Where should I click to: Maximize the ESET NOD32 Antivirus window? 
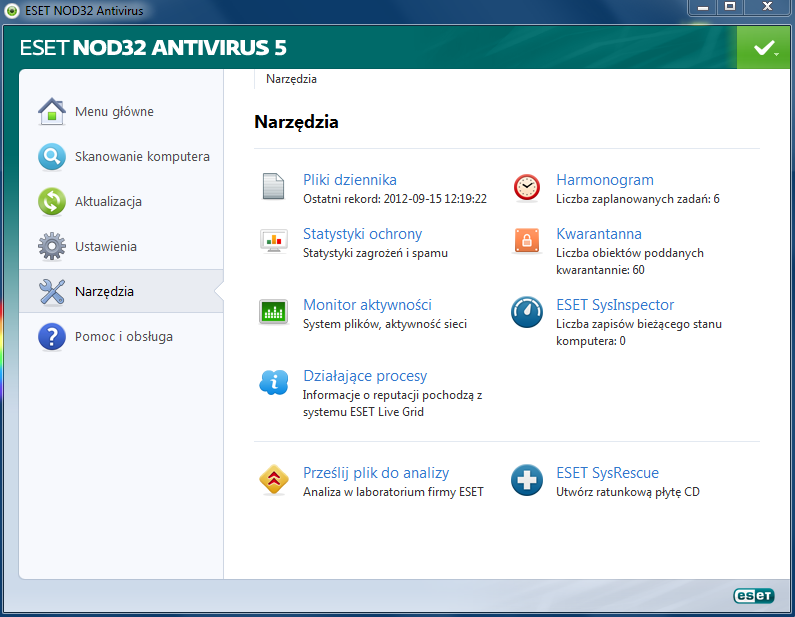coord(730,7)
